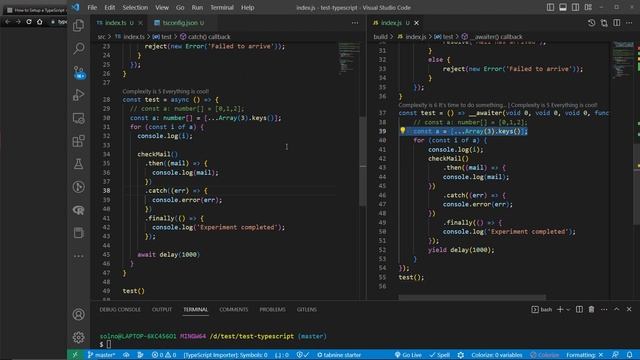Open timeline history icon in right editor
The image size is (640, 360).
(591, 23)
